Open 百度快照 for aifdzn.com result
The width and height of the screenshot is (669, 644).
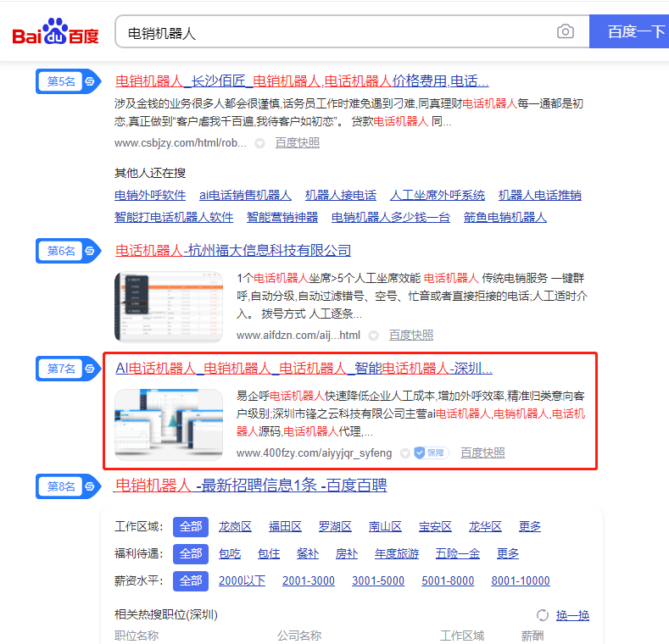(x=411, y=336)
